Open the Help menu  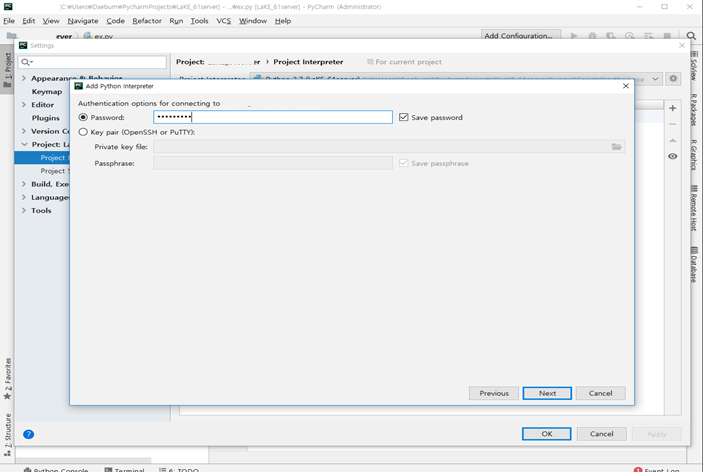tap(282, 21)
